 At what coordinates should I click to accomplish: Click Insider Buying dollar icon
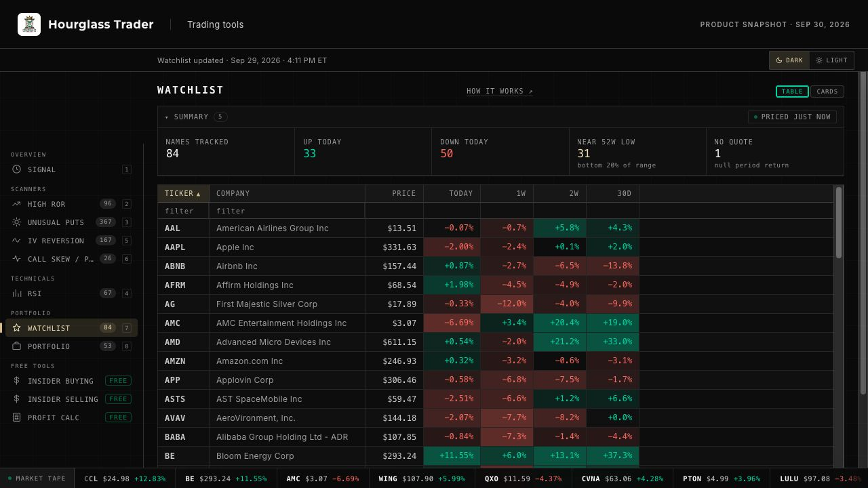16,381
